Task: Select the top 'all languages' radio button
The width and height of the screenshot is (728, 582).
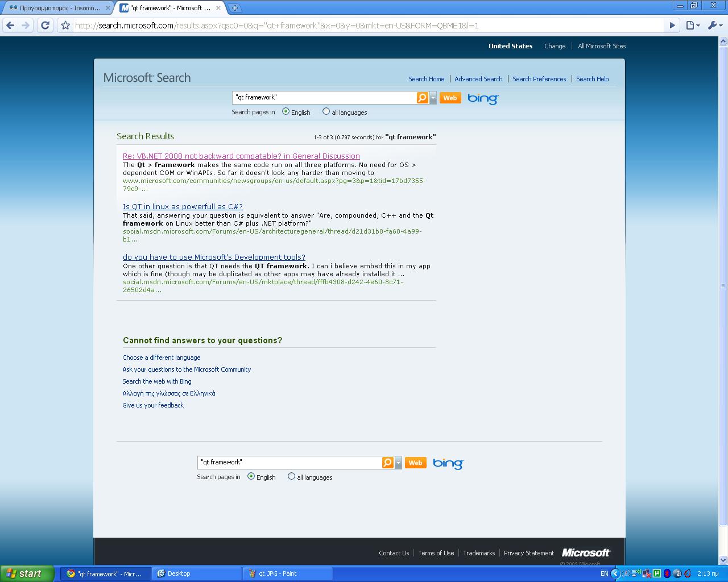Action: [326, 111]
